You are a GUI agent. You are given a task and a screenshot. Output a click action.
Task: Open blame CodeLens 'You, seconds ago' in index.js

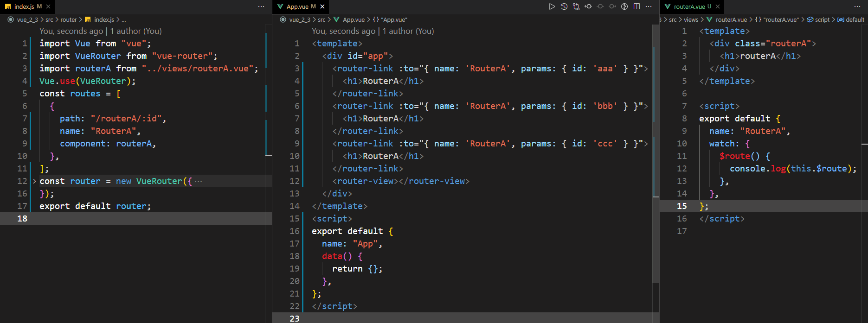tap(71, 31)
